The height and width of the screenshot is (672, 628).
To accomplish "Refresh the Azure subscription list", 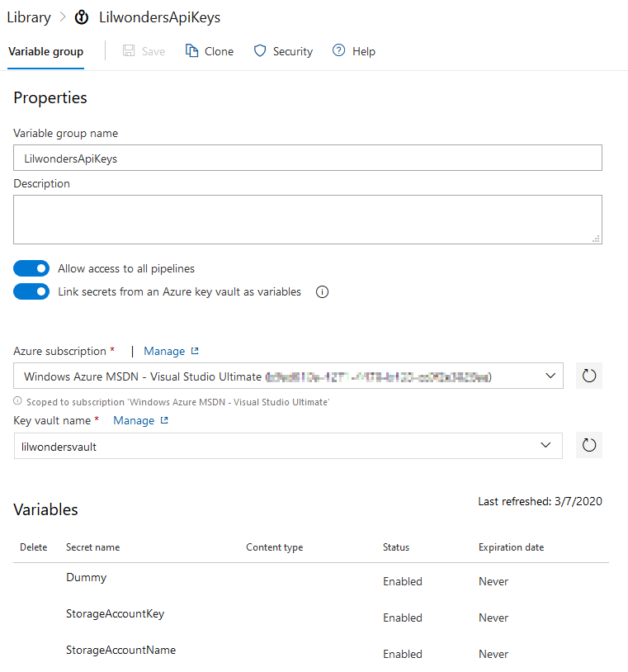I will tap(588, 376).
